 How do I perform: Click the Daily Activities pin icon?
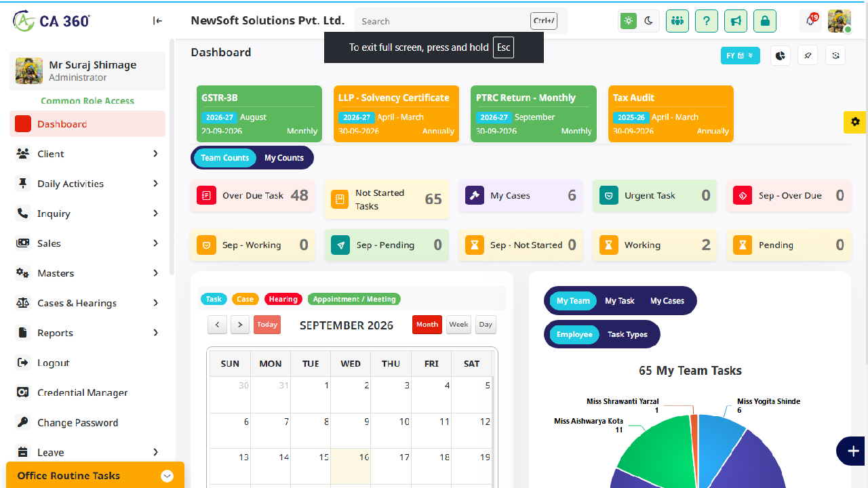pyautogui.click(x=23, y=184)
